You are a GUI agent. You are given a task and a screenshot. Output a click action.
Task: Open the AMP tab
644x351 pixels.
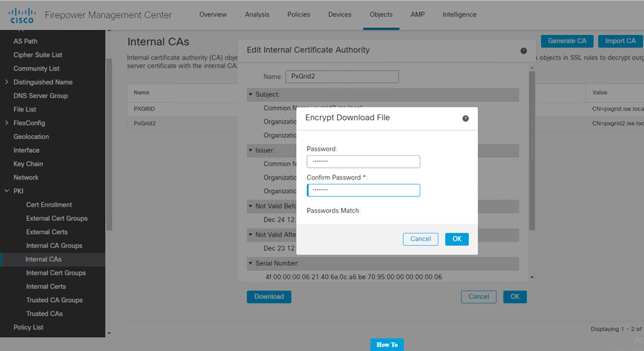point(418,14)
